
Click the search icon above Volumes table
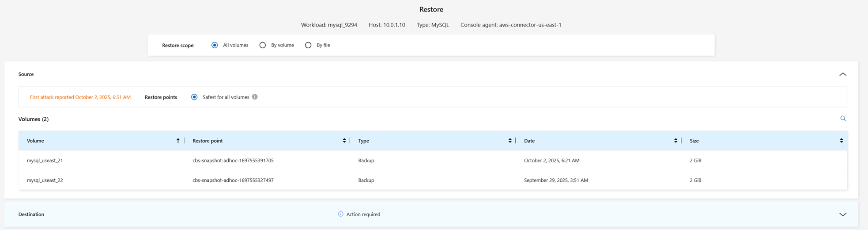[x=843, y=119]
